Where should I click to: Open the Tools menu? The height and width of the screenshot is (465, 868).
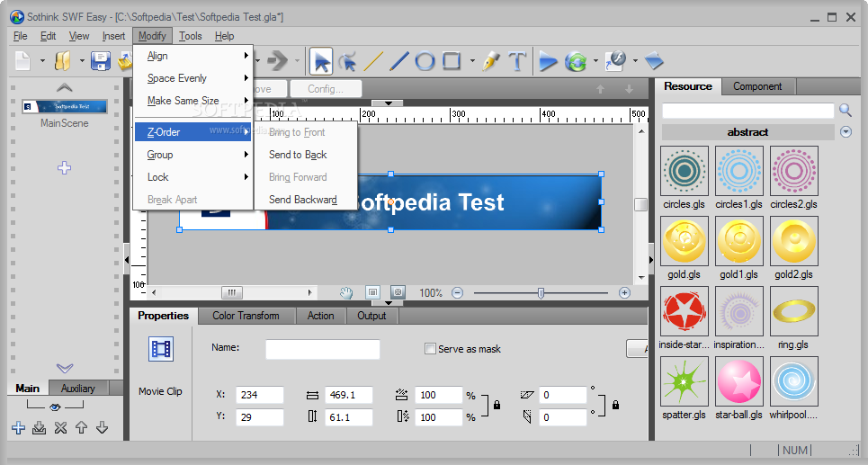(x=191, y=36)
